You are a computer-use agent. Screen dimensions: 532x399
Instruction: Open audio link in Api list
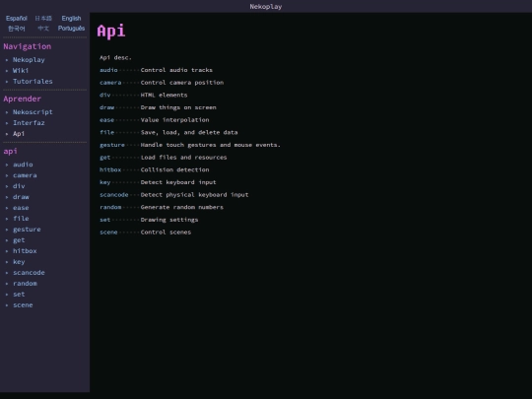tap(108, 70)
